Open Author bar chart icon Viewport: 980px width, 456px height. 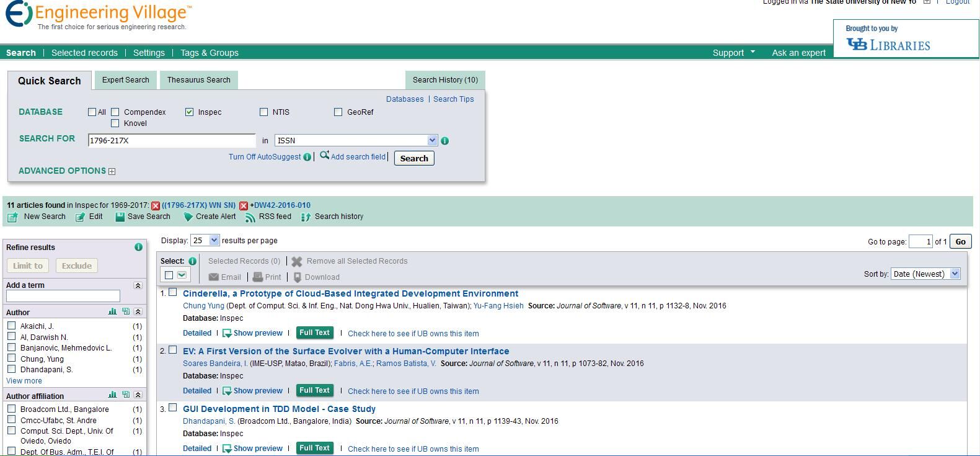pos(112,311)
